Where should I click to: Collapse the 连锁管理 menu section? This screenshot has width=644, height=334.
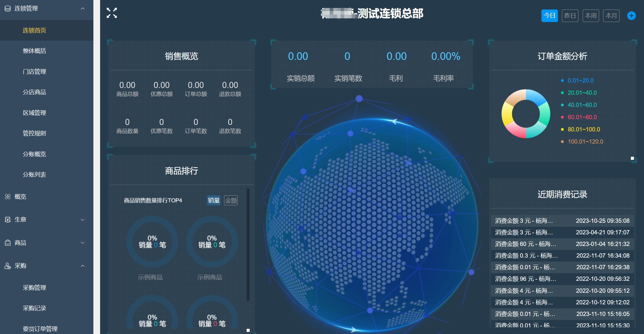(x=82, y=9)
